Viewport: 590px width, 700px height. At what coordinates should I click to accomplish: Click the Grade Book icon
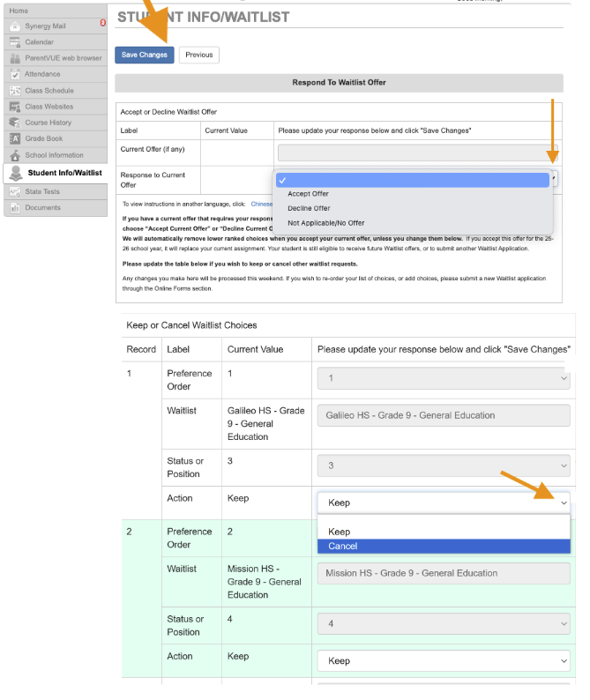15,138
